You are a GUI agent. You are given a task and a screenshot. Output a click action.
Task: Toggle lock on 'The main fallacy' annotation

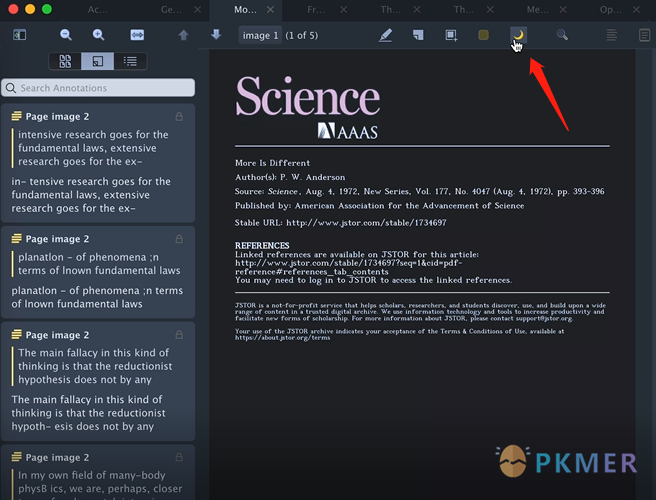coord(179,335)
